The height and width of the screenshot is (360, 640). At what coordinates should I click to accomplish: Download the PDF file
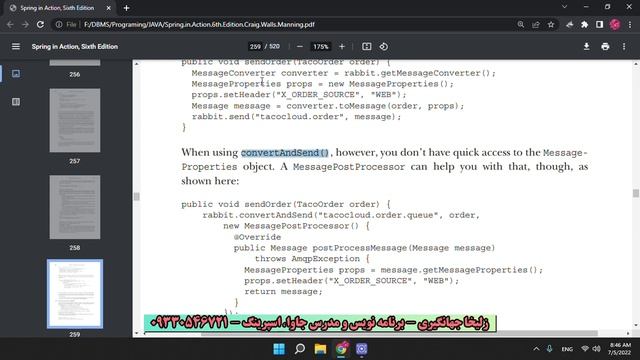tap(586, 47)
